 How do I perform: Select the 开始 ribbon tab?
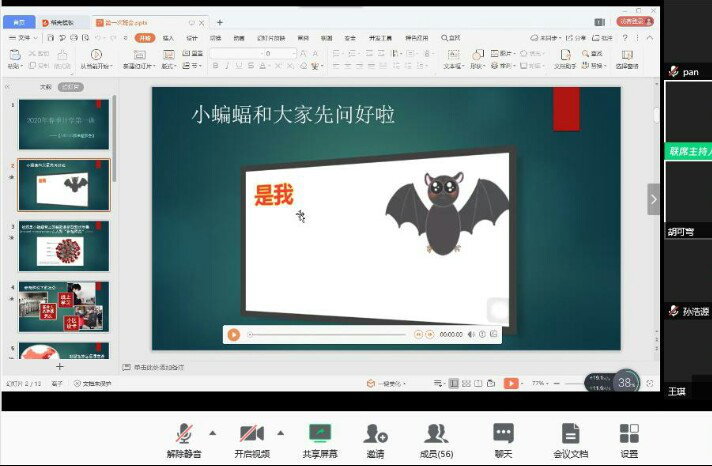click(x=144, y=38)
